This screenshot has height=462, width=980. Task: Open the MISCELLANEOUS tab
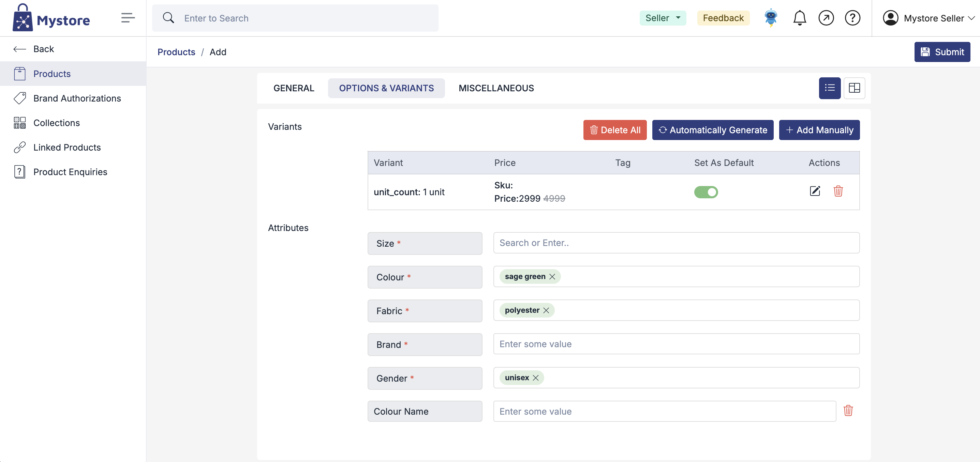(x=496, y=88)
